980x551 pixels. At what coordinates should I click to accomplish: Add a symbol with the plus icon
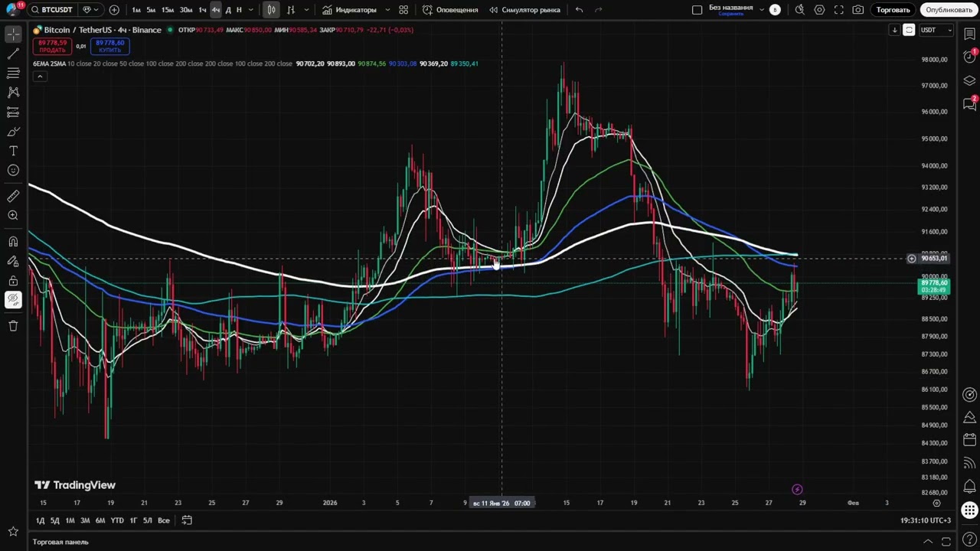(114, 10)
